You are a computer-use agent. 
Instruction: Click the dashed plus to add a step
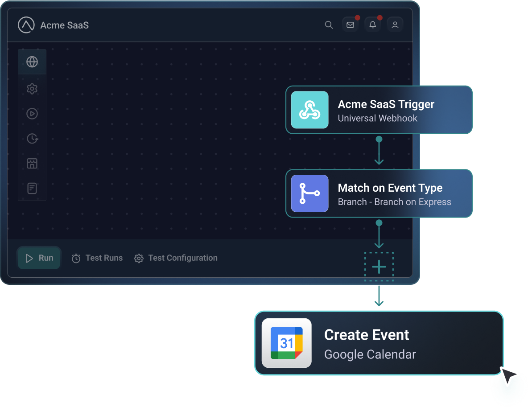[x=379, y=267]
